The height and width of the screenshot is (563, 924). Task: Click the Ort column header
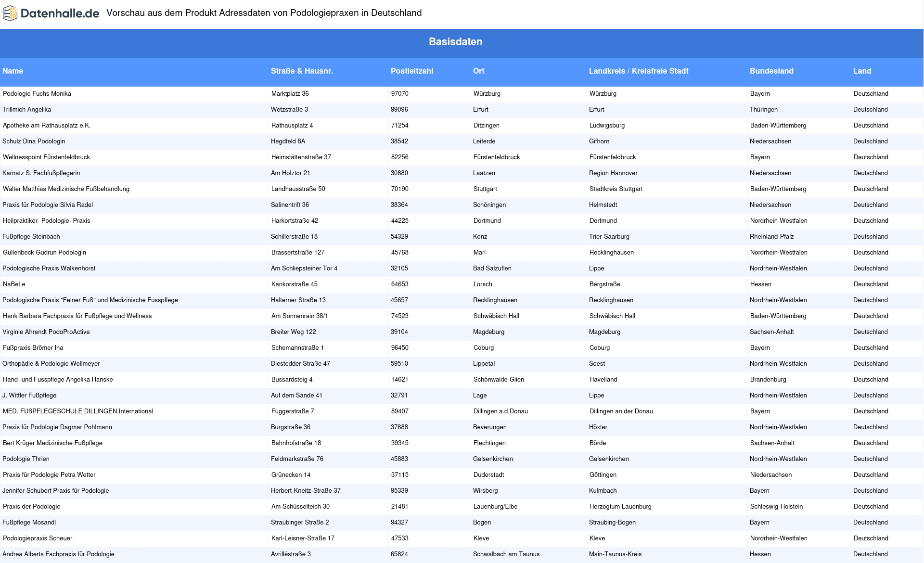point(478,71)
